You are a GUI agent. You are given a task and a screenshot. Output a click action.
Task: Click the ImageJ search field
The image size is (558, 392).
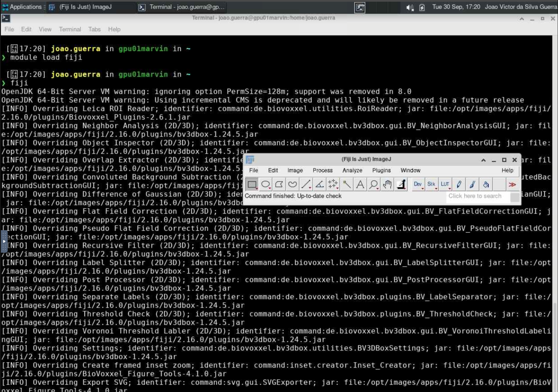click(477, 196)
